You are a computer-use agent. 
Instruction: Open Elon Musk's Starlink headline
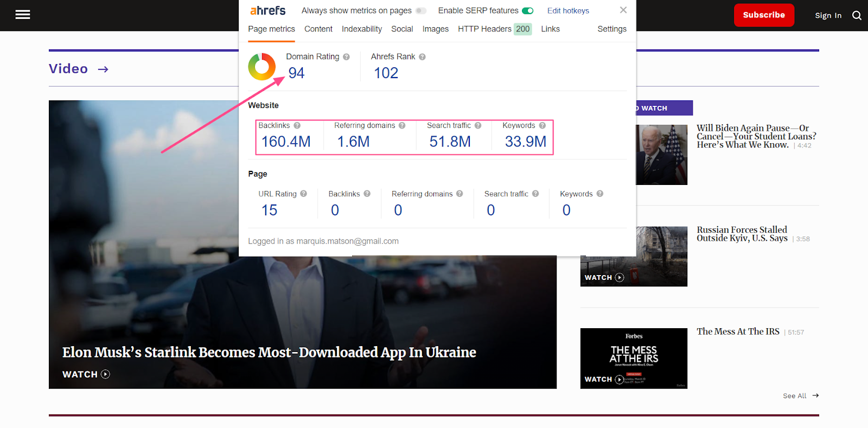269,352
